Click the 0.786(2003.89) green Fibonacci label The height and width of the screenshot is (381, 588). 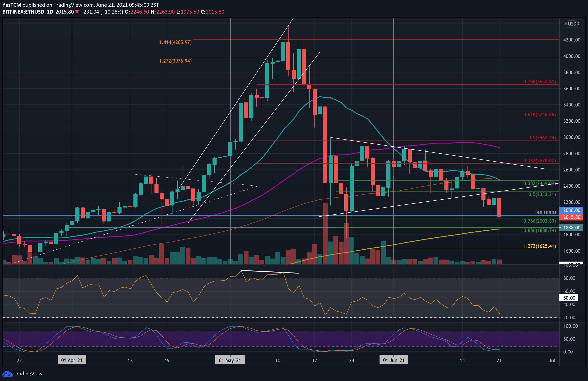click(539, 221)
